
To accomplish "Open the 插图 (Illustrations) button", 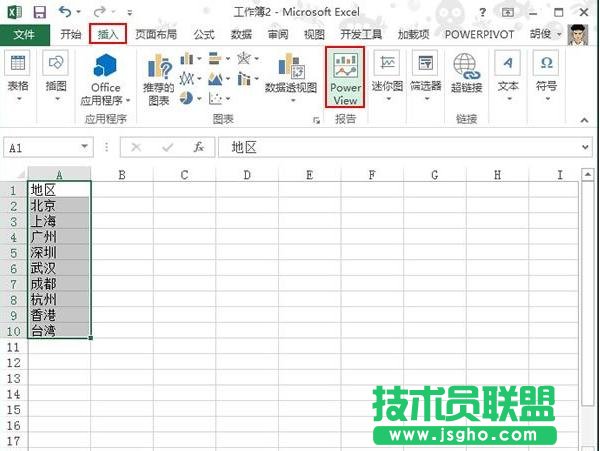I will [x=56, y=77].
